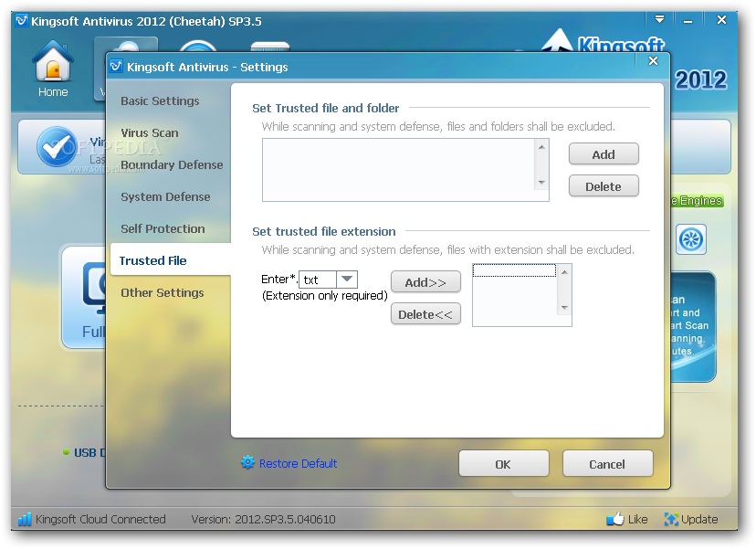Image resolution: width=756 pixels, height=549 pixels.
Task: Click down arrow of extension list scrollbar
Action: point(564,307)
